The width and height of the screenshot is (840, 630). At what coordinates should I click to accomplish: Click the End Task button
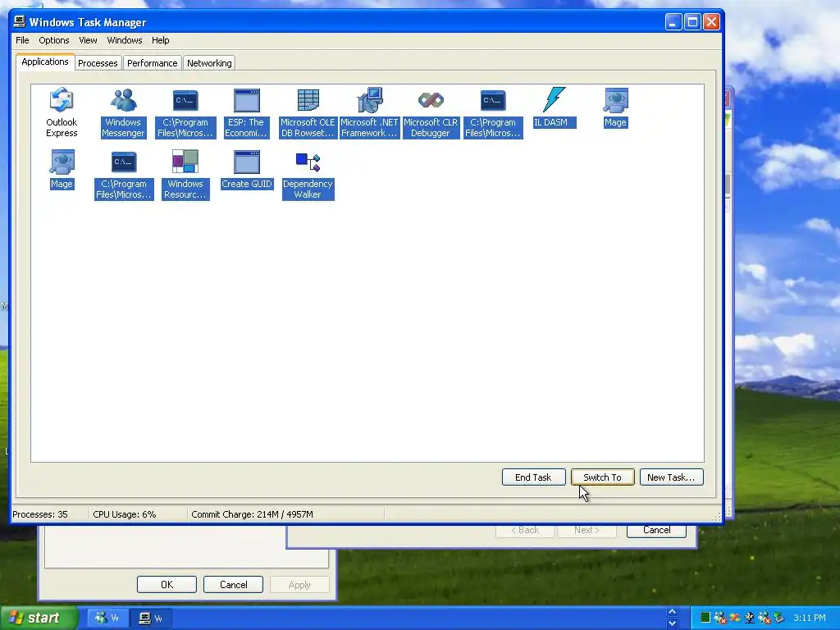click(533, 477)
